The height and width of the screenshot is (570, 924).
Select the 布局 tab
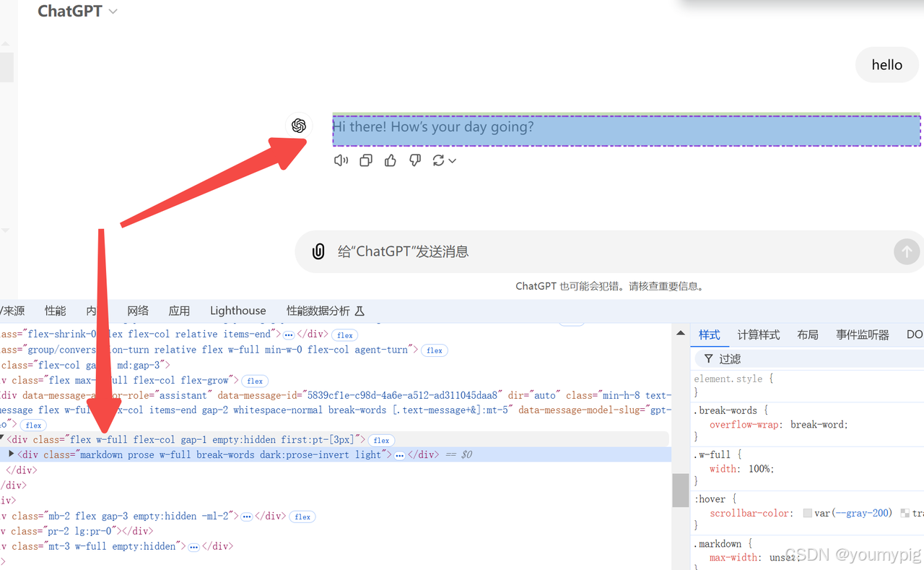(808, 334)
